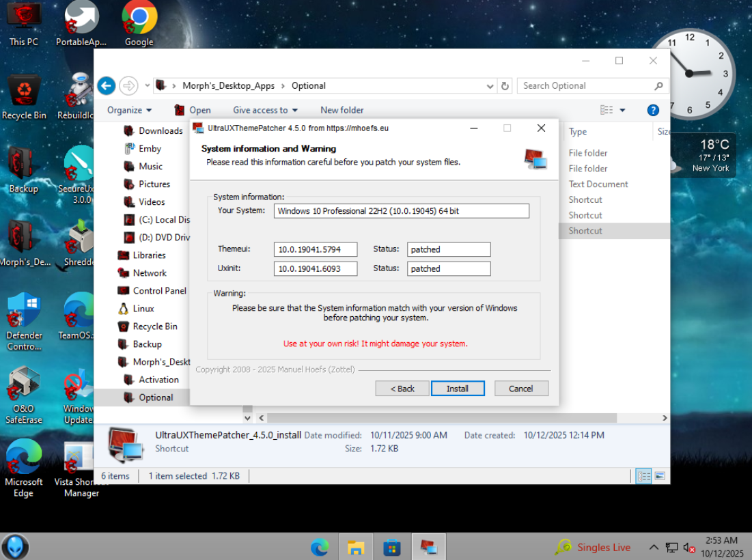Open the Recycle Bin desktop icon
This screenshot has height=560, width=752.
pos(24,98)
